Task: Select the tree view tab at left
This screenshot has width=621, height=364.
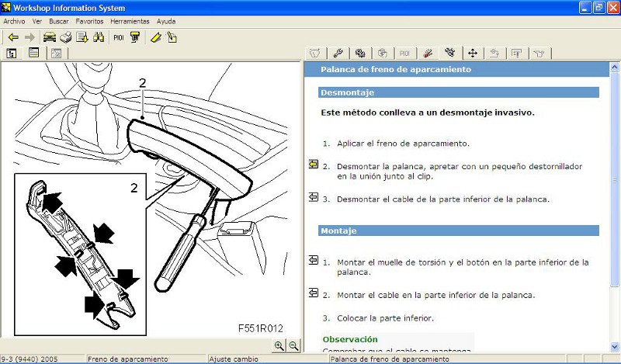Action: (x=12, y=54)
